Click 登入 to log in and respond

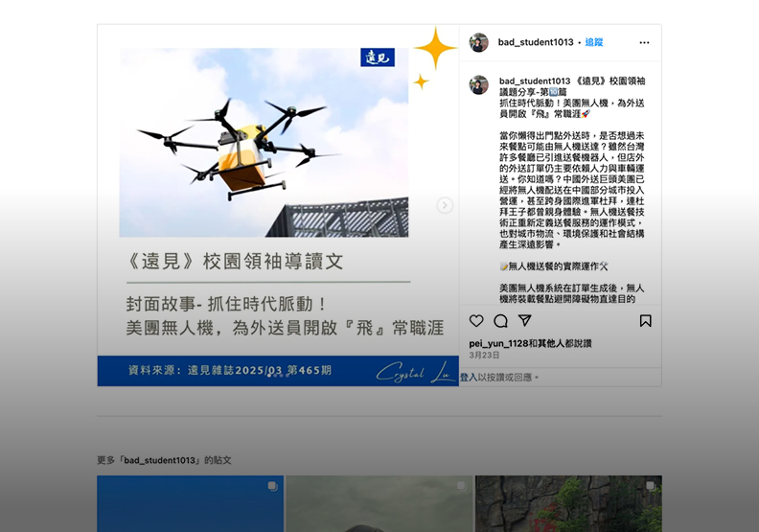point(468,377)
